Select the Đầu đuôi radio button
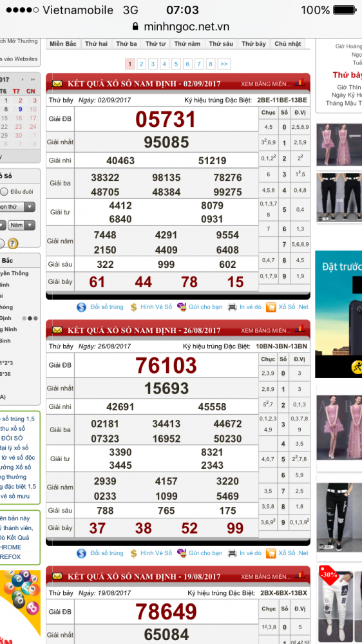Viewport: 362px width, 644px height. [x=4, y=191]
